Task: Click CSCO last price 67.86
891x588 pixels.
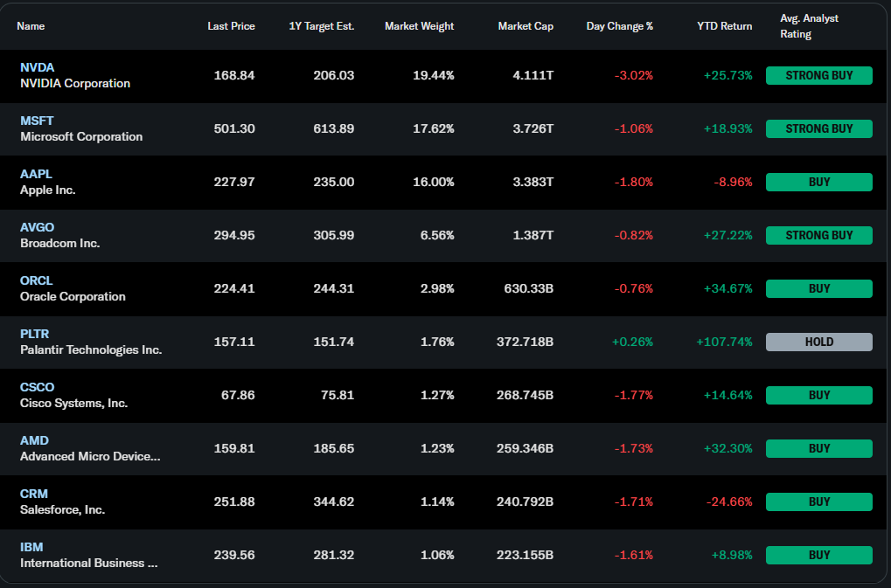Action: coord(238,396)
